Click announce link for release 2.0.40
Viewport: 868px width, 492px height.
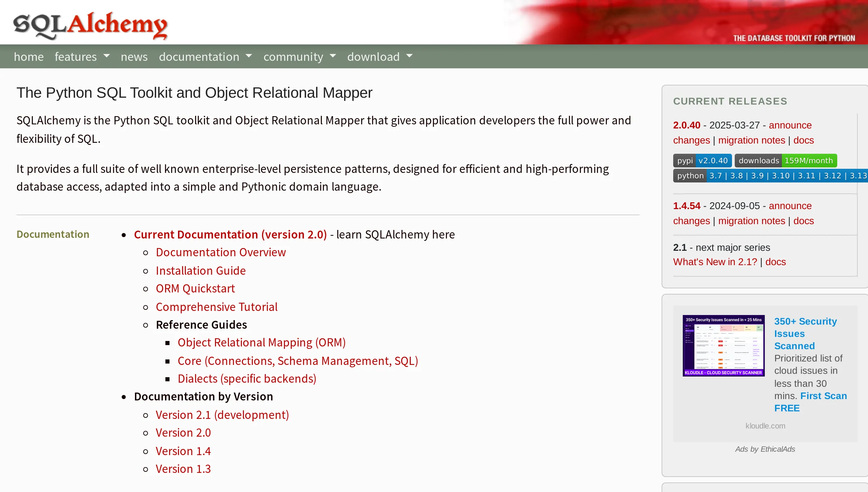click(x=790, y=125)
